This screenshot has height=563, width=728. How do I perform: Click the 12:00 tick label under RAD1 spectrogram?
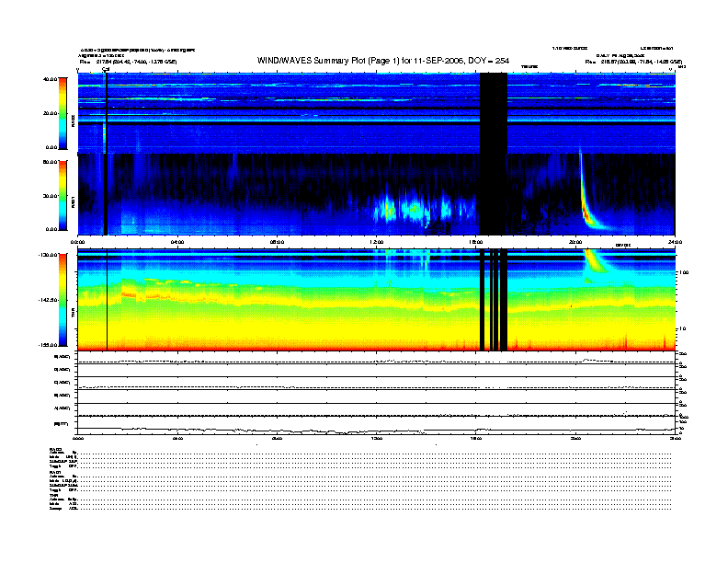tap(377, 242)
